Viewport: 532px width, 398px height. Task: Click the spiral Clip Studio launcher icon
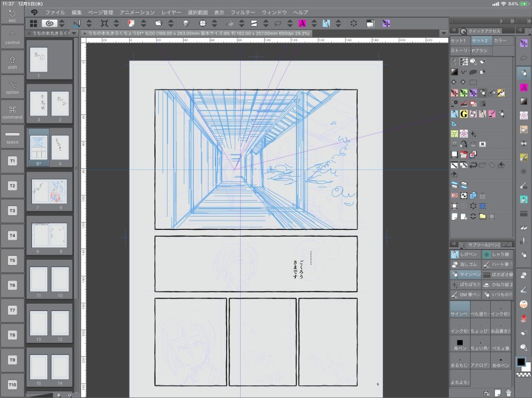[49, 23]
